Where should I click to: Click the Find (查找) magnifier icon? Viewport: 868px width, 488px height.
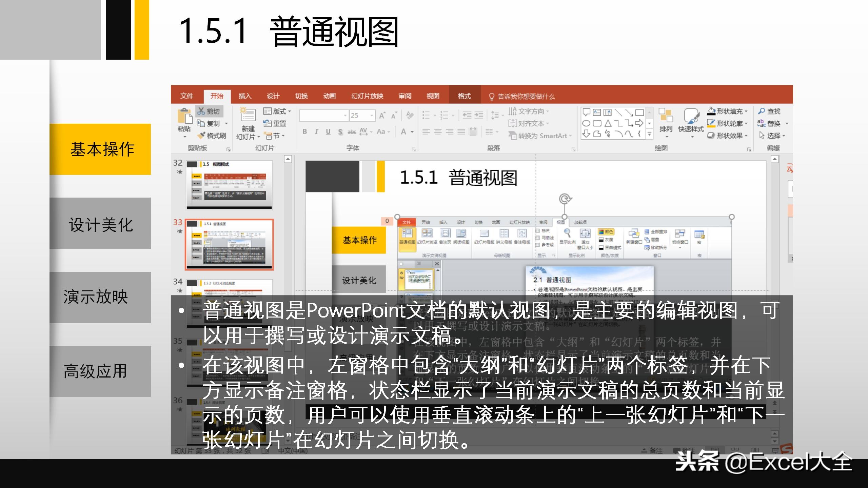762,111
